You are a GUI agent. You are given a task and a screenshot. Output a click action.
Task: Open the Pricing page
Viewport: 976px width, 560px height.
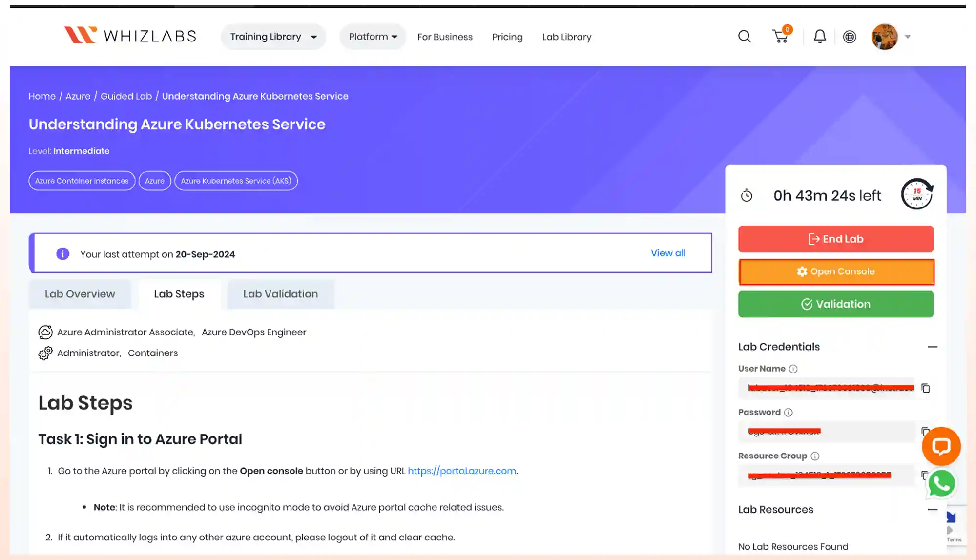coord(507,37)
